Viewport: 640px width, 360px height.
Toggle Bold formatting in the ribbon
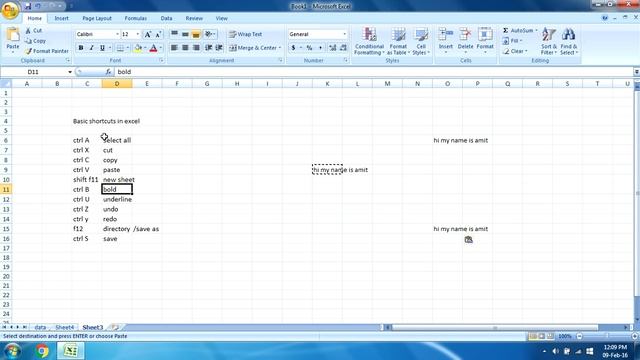(x=81, y=48)
